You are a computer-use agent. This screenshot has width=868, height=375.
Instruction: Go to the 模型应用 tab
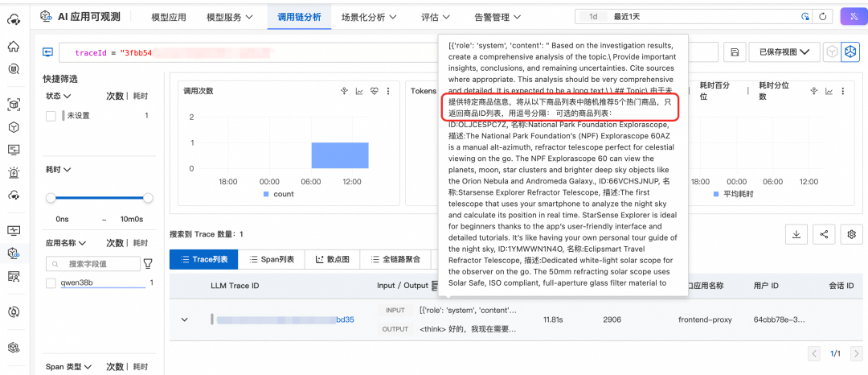click(169, 16)
